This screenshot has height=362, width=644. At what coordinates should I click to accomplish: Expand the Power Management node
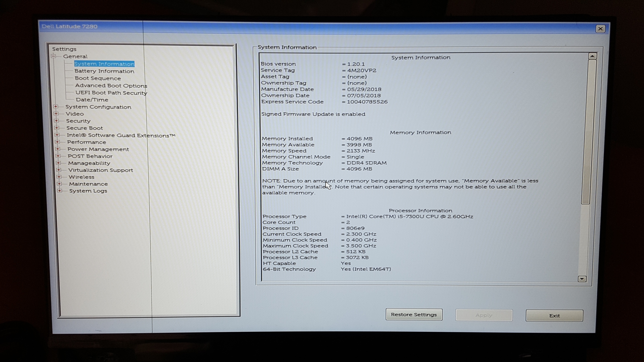point(58,149)
